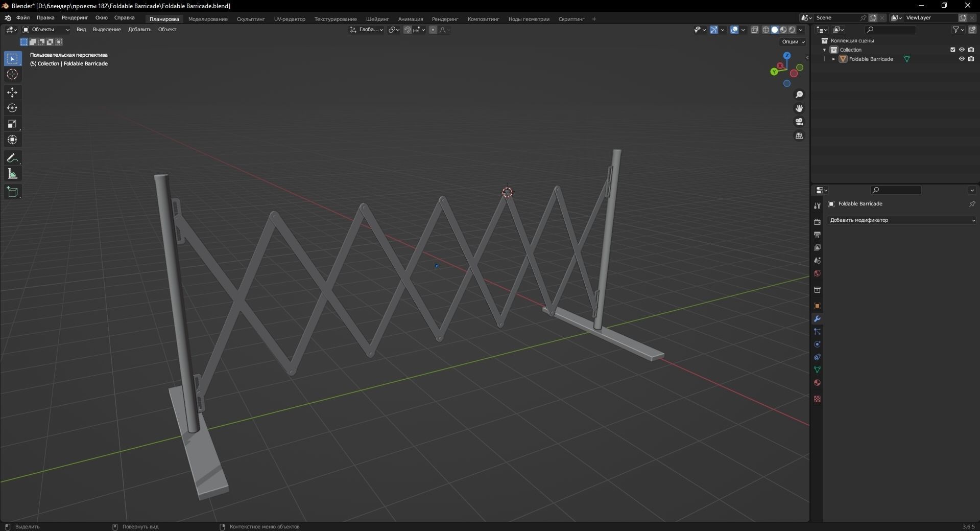Open the Particles properties tab

[x=817, y=332]
